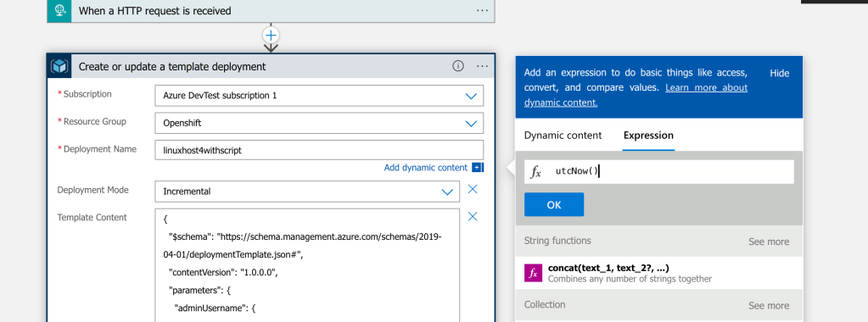Click the concat function fx icon
Screen dimensions: 868x322
(533, 274)
